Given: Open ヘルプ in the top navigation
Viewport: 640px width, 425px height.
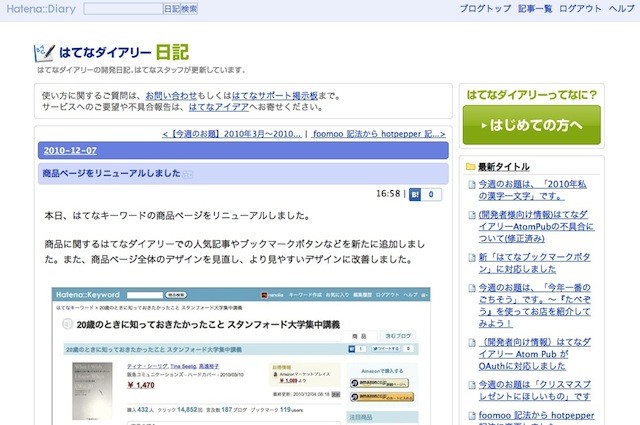Looking at the screenshot, I should [x=622, y=9].
